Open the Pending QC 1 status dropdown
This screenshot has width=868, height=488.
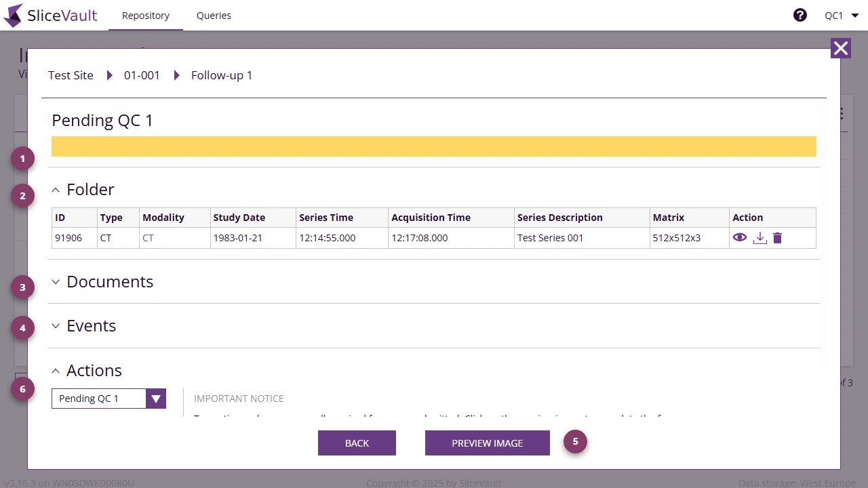coord(155,399)
